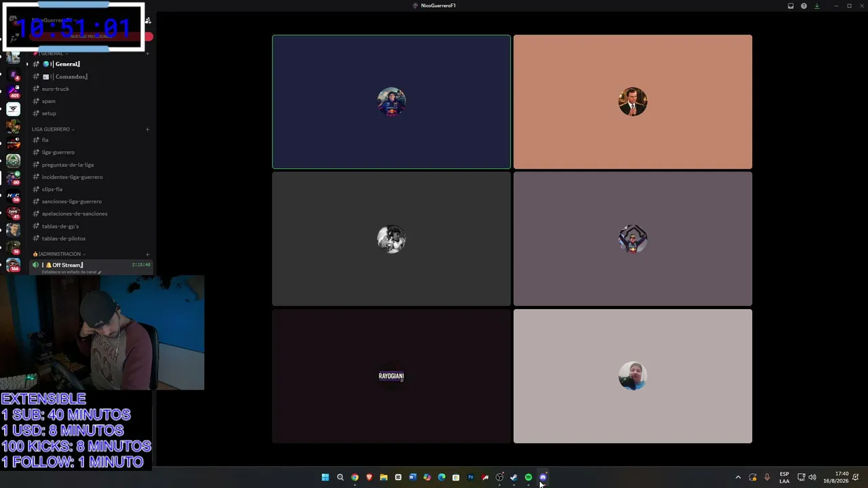Select the RAYOGIANI participant tile
Image resolution: width=868 pixels, height=488 pixels.
coord(391,376)
